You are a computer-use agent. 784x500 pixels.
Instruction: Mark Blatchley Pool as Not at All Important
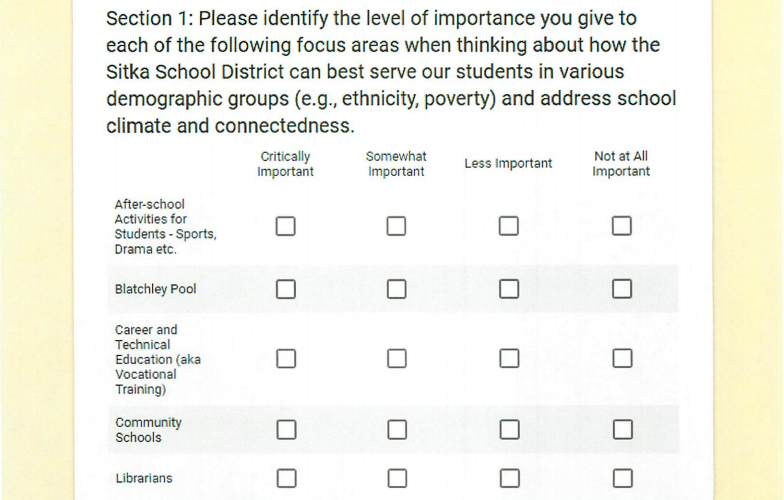click(x=622, y=289)
